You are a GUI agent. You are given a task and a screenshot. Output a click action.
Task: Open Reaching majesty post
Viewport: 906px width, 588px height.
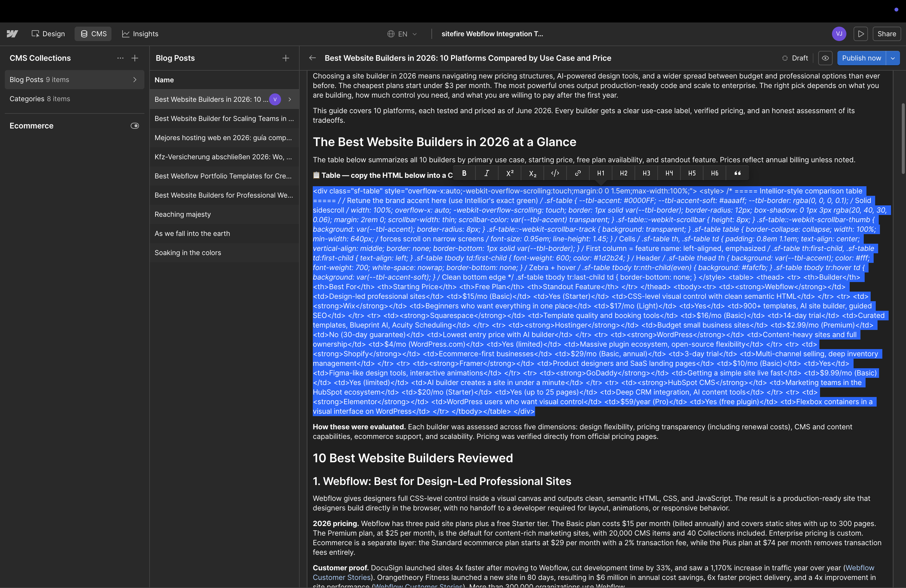pyautogui.click(x=224, y=214)
